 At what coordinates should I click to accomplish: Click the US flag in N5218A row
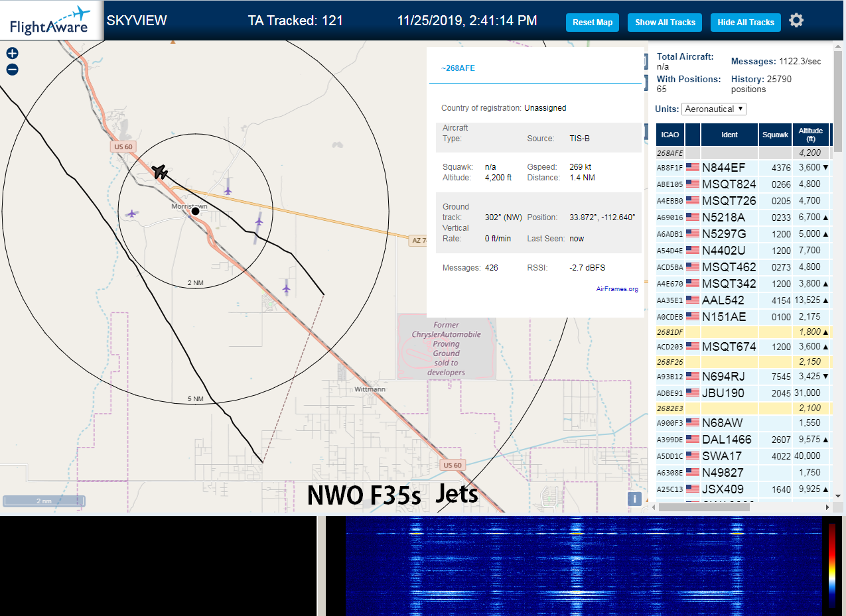693,217
